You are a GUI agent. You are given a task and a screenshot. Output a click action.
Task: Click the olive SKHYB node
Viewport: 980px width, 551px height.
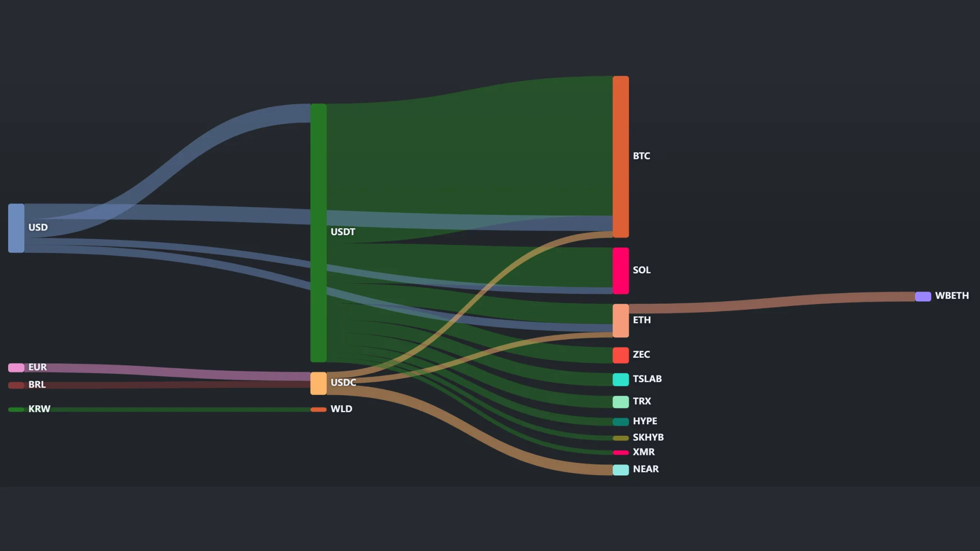(621, 438)
